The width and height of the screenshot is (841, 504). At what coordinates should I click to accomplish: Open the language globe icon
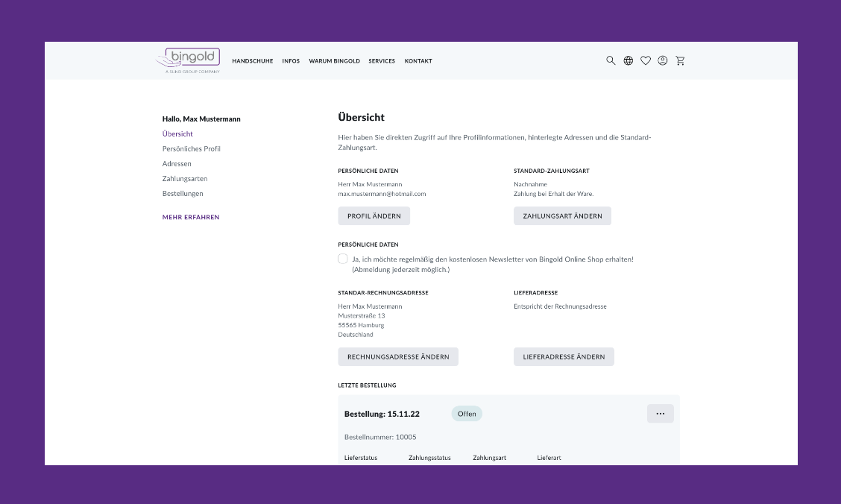[629, 61]
